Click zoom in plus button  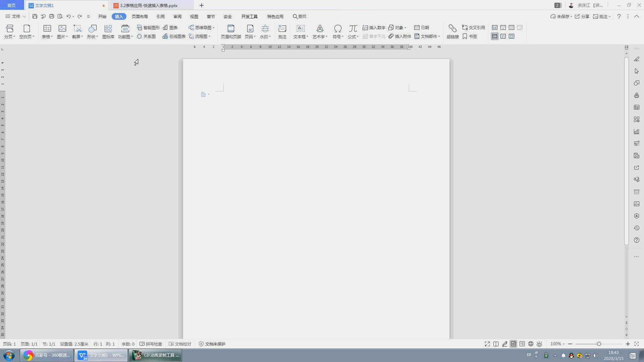(628, 344)
